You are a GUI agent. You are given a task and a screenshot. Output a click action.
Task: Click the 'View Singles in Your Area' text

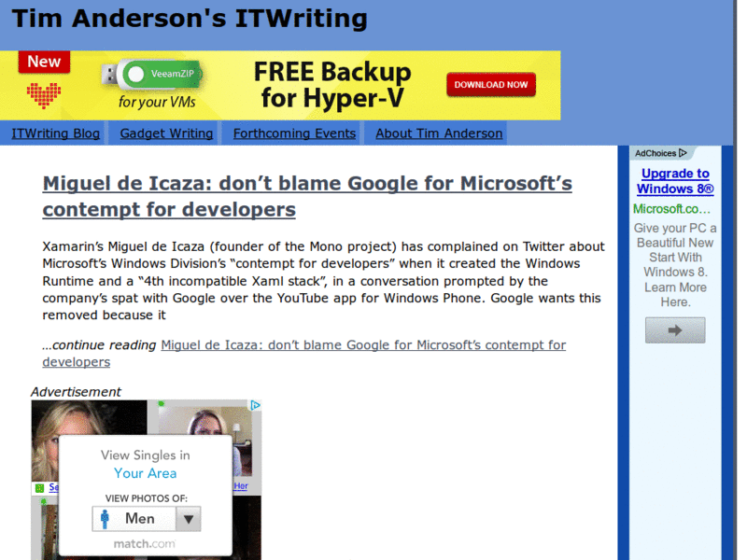[x=146, y=464]
